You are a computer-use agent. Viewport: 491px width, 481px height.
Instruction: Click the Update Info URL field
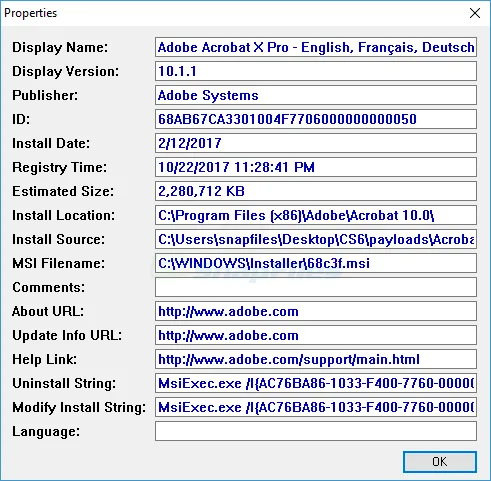click(316, 335)
